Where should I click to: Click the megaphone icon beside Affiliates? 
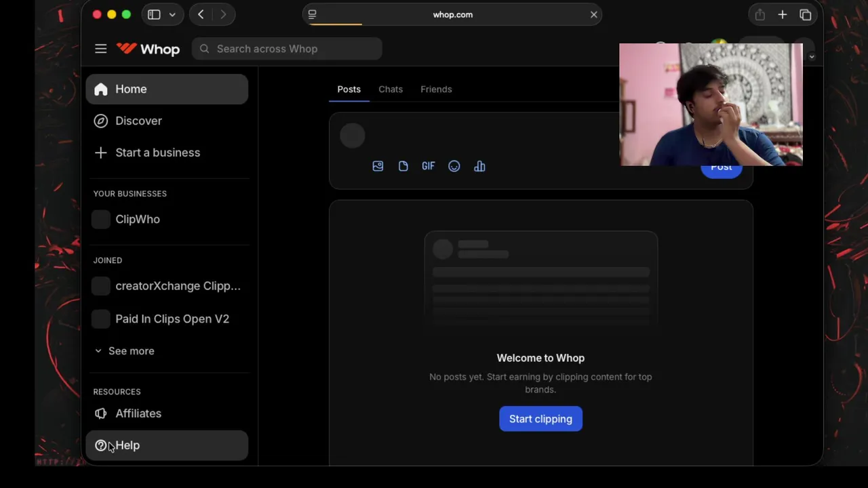[x=100, y=413]
